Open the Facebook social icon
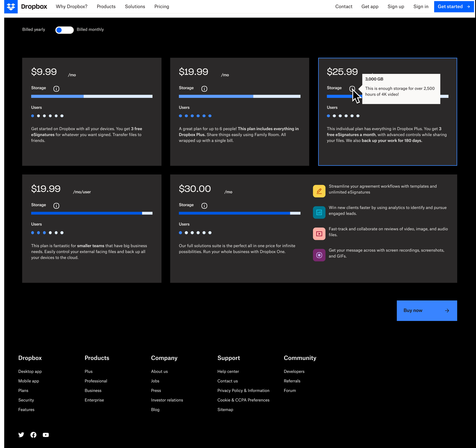This screenshot has width=476, height=448. (x=34, y=435)
